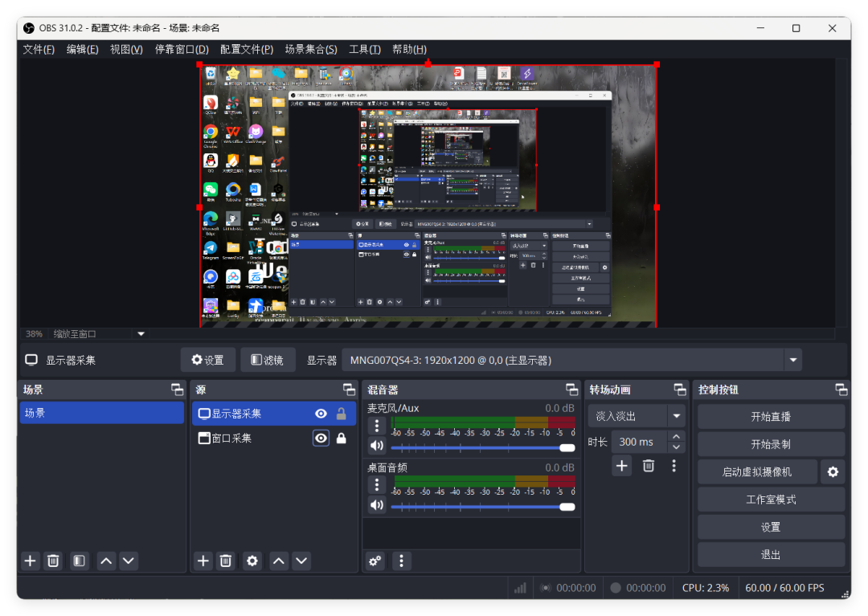Pop out the 转场动画 dock panel

click(680, 390)
